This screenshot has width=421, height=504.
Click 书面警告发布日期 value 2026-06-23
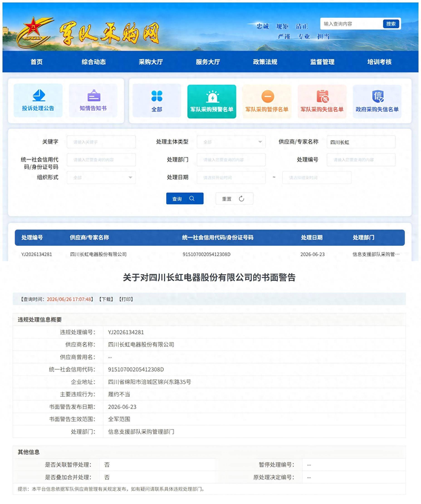tap(122, 407)
